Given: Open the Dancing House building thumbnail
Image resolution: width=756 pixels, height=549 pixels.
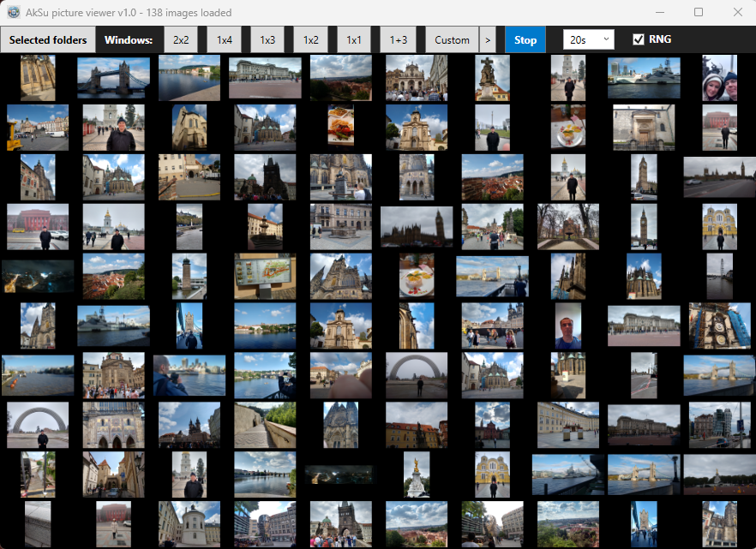Looking at the screenshot, I should coord(719,425).
